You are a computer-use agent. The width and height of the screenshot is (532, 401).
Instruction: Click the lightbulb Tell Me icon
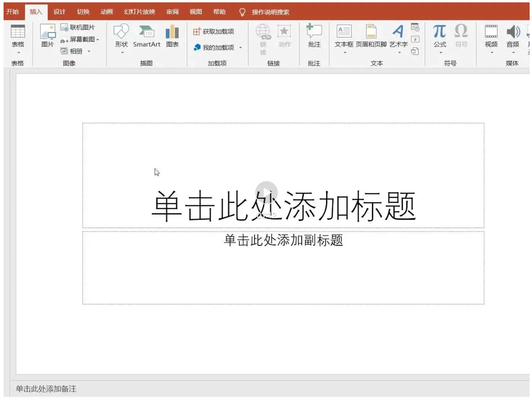coord(242,12)
